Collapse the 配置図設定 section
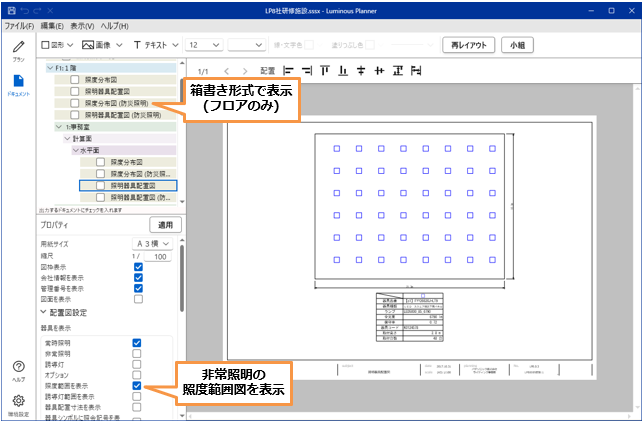The height and width of the screenshot is (424, 644). (x=43, y=311)
